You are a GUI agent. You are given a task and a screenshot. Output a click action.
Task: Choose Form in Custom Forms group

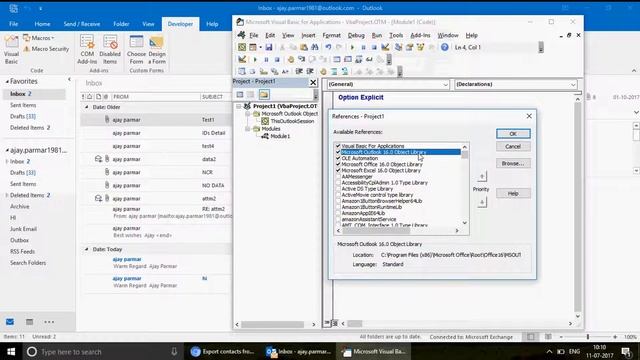coord(136,50)
